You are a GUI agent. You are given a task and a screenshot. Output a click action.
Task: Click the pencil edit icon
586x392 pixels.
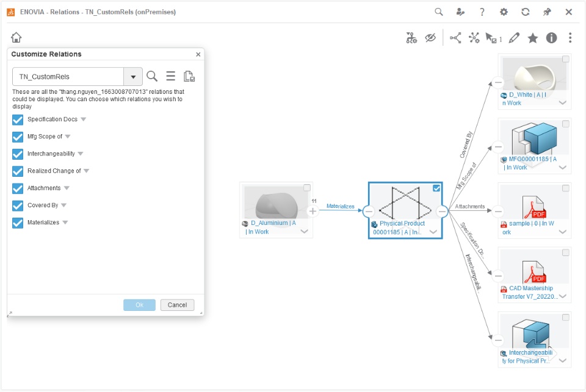point(514,38)
